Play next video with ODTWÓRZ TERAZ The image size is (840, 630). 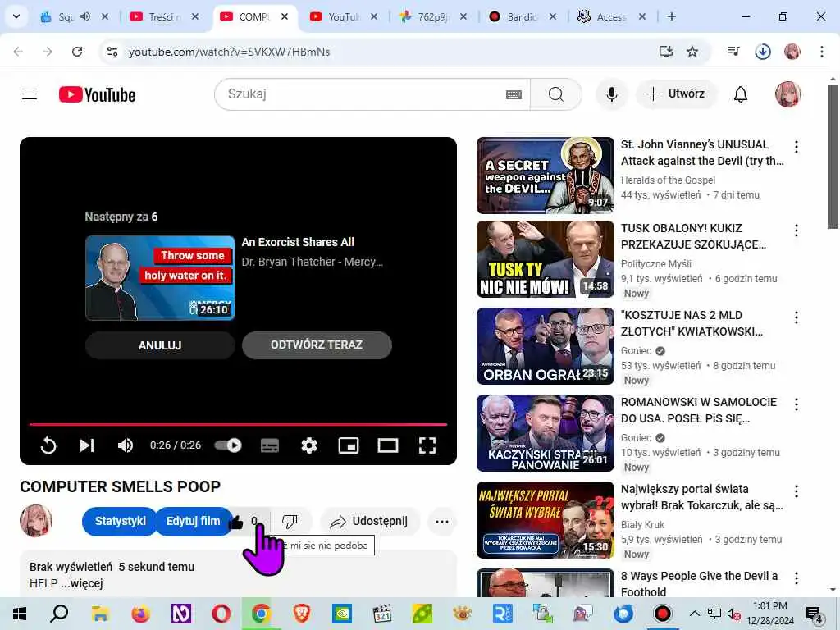pos(317,345)
